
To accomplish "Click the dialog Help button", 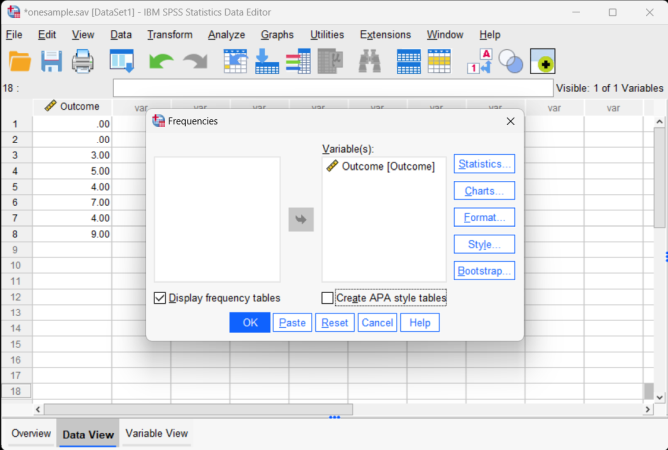I will tap(420, 323).
